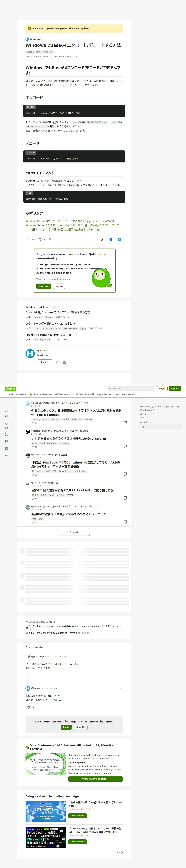Open the base64 tag
This screenshot has height=868, width=186.
(x=30, y=52)
